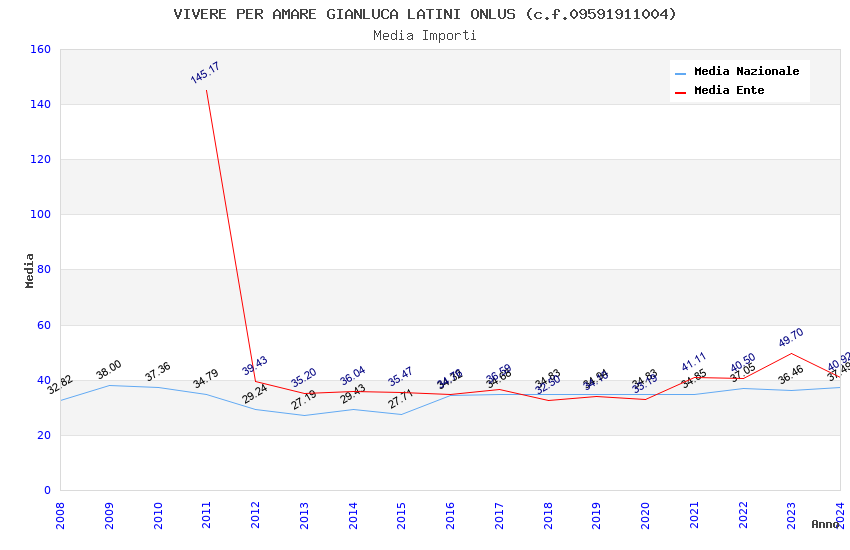Click the 38.00 national value for 2009
Viewport: 850px width, 550px height.
point(108,370)
